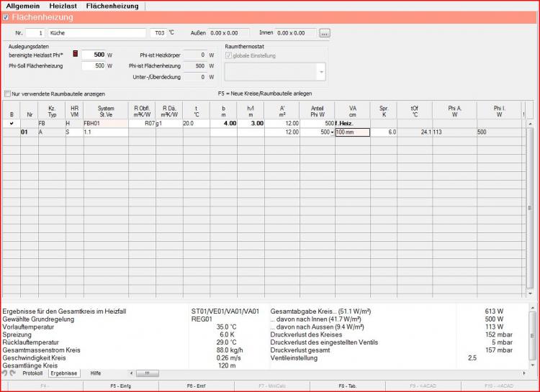The width and height of the screenshot is (540, 392).
Task: Click the 1.1 cell in row 01
Action: pos(106,132)
